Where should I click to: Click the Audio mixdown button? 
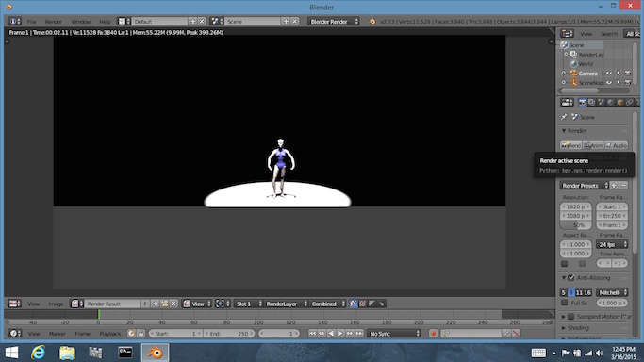617,145
